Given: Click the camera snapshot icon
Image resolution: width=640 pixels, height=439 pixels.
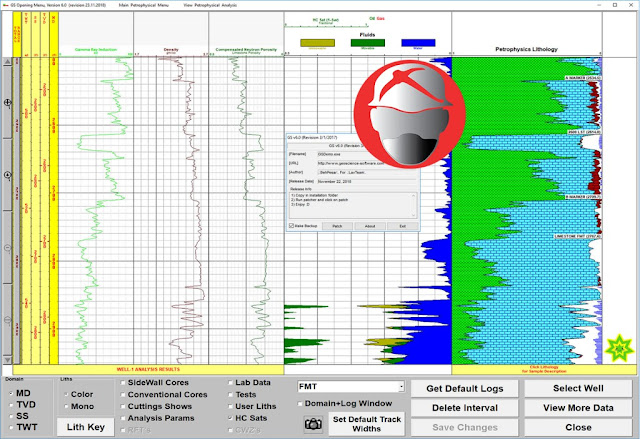Looking at the screenshot, I should (x=313, y=424).
